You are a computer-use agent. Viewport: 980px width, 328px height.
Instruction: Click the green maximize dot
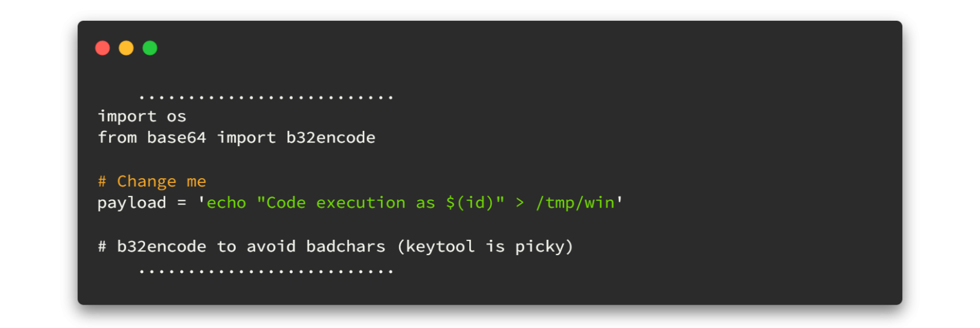click(150, 48)
